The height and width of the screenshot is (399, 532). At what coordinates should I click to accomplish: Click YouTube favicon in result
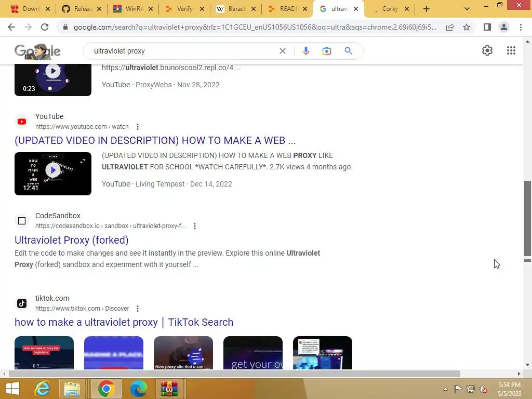(x=22, y=122)
